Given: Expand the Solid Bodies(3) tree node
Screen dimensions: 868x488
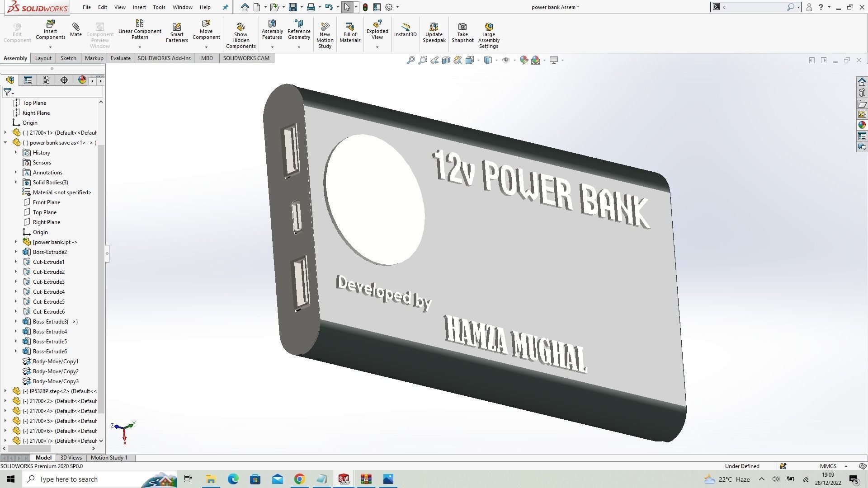Looking at the screenshot, I should [16, 182].
